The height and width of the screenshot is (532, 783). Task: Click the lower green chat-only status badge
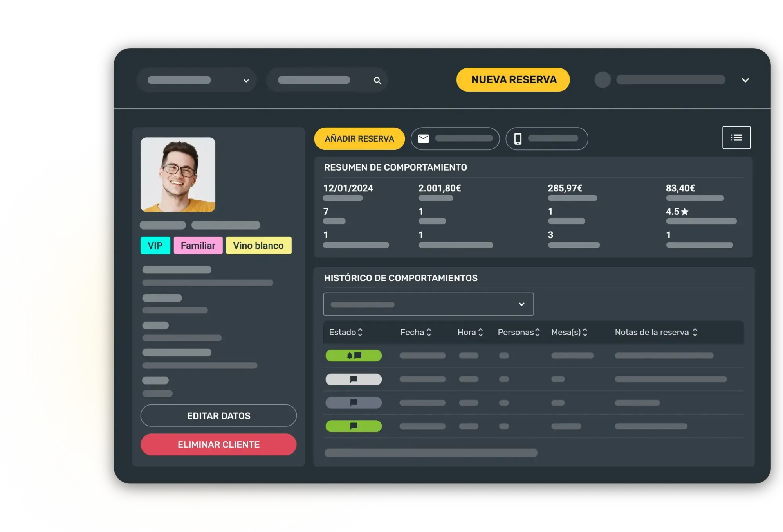pos(354,426)
